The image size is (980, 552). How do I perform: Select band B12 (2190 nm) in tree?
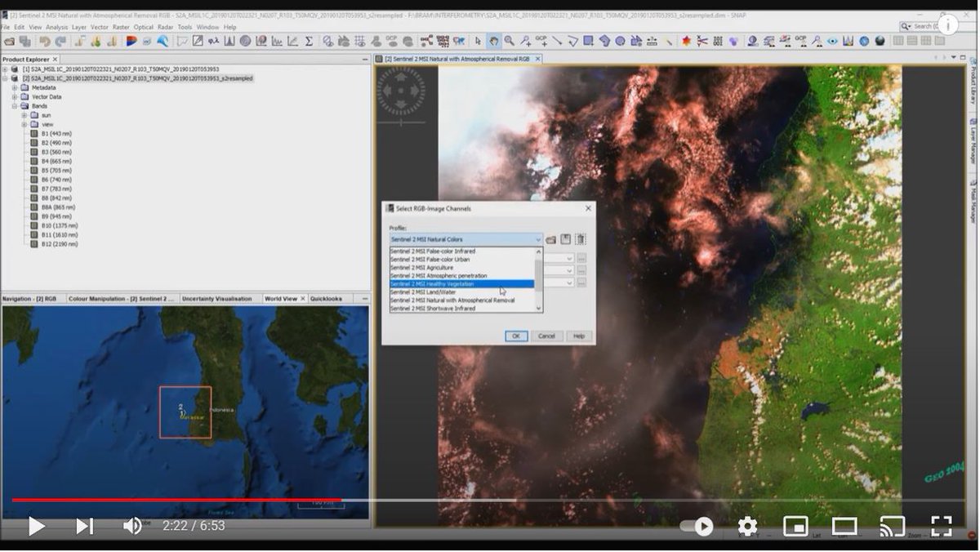pyautogui.click(x=60, y=244)
